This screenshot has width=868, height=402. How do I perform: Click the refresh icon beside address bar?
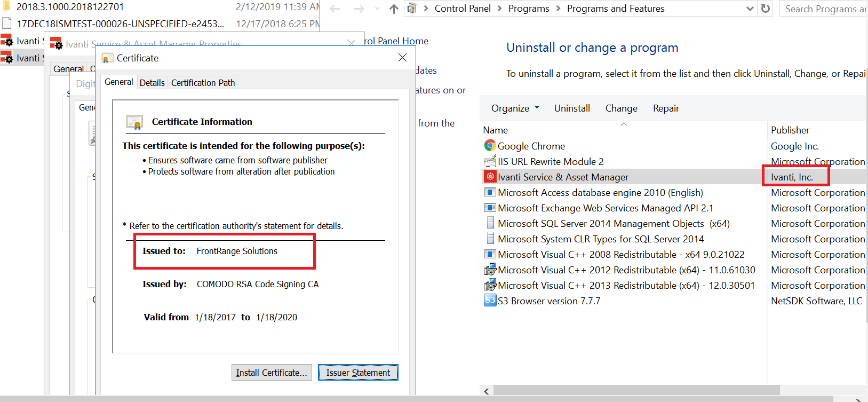click(x=766, y=9)
